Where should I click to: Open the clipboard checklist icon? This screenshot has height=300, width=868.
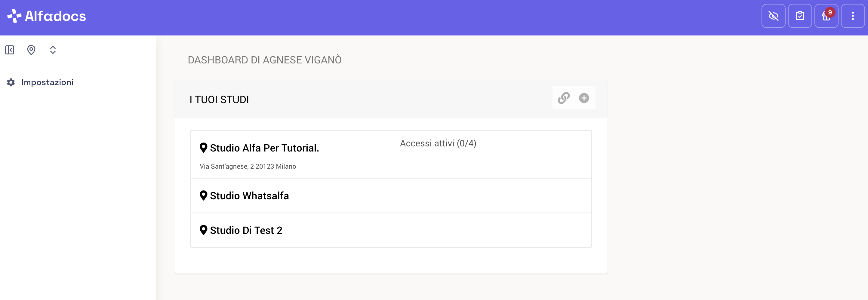coord(800,16)
